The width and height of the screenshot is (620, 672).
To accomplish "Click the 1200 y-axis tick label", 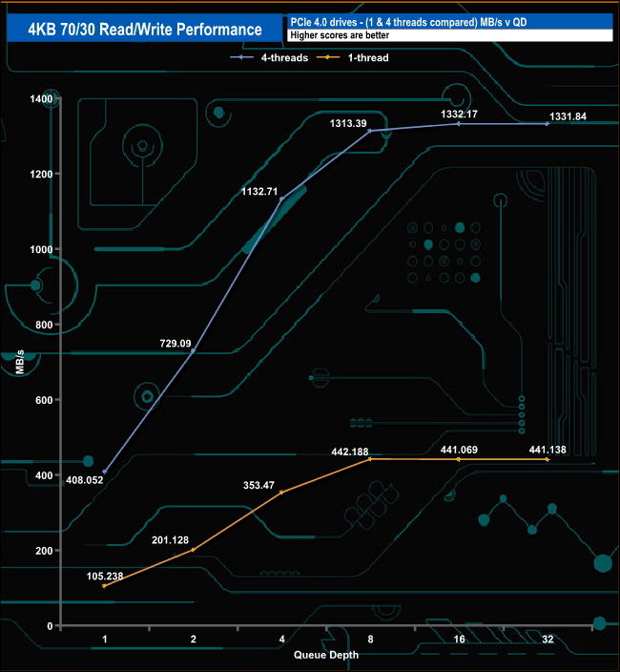I will [41, 175].
